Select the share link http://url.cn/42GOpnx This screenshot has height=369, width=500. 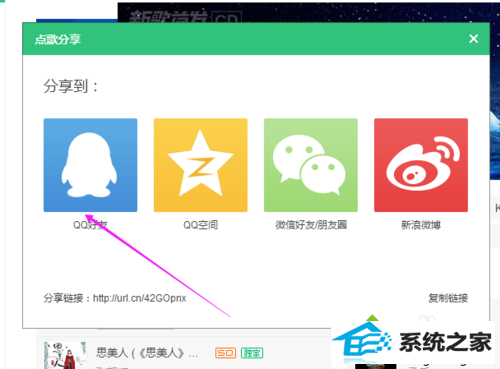(x=139, y=298)
